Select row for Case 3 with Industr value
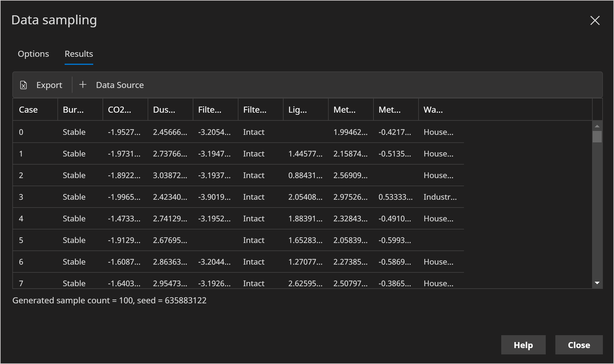 click(210, 197)
